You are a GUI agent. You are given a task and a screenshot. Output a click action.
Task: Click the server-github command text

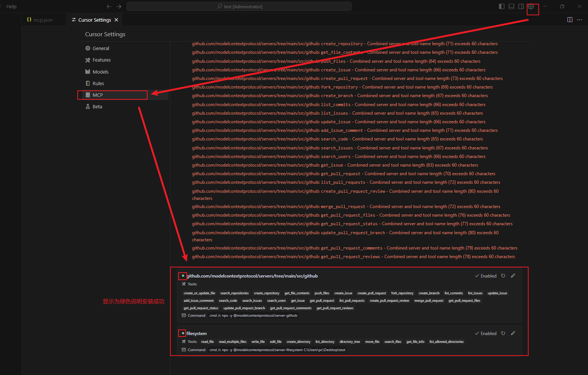(253, 316)
